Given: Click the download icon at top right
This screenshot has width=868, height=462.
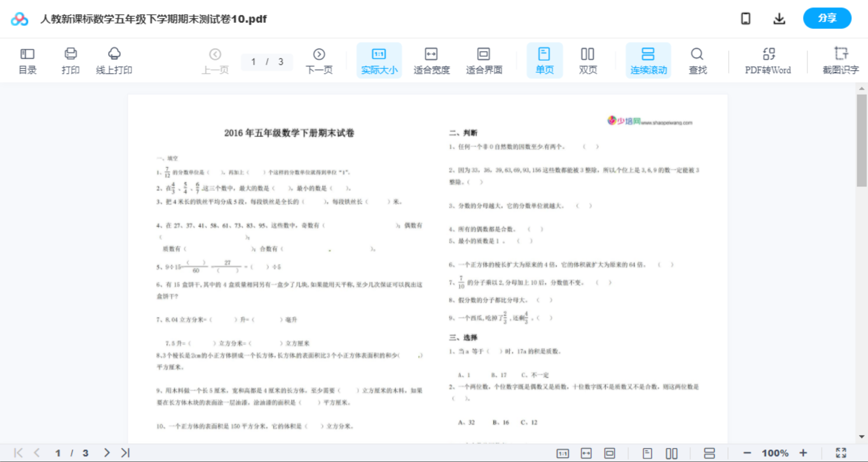Looking at the screenshot, I should tap(779, 18).
